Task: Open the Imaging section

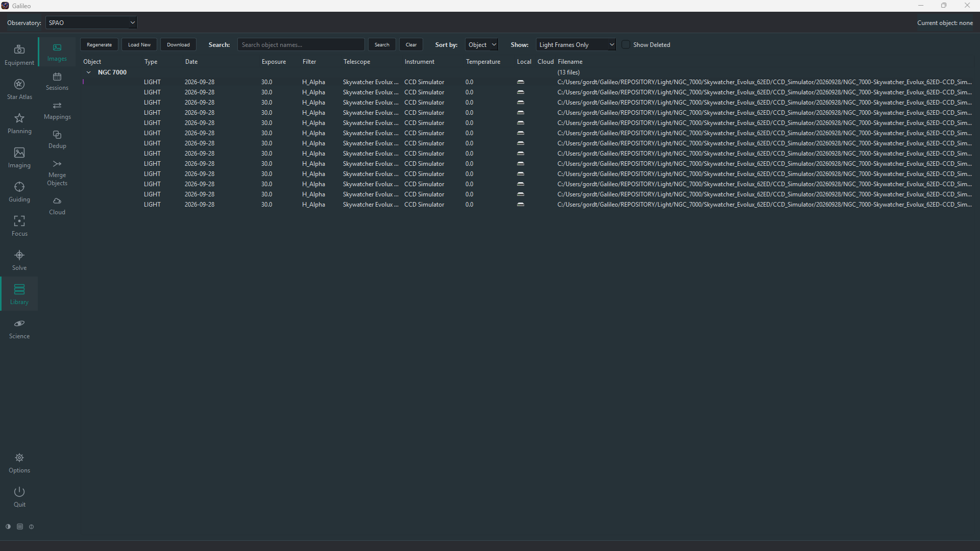Action: 19,158
